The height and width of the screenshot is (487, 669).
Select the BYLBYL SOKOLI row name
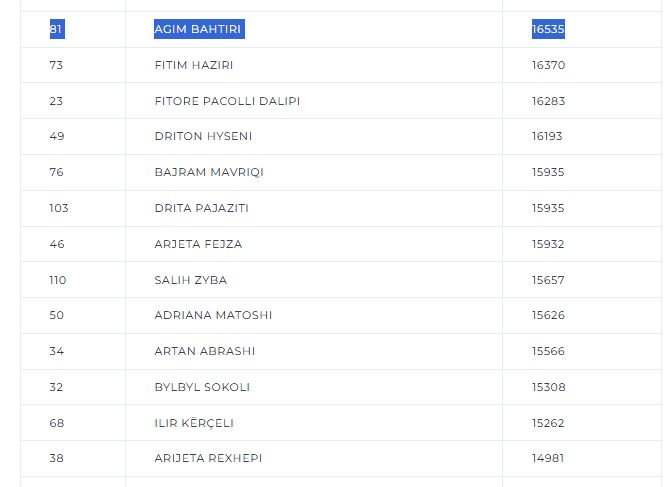tap(202, 387)
